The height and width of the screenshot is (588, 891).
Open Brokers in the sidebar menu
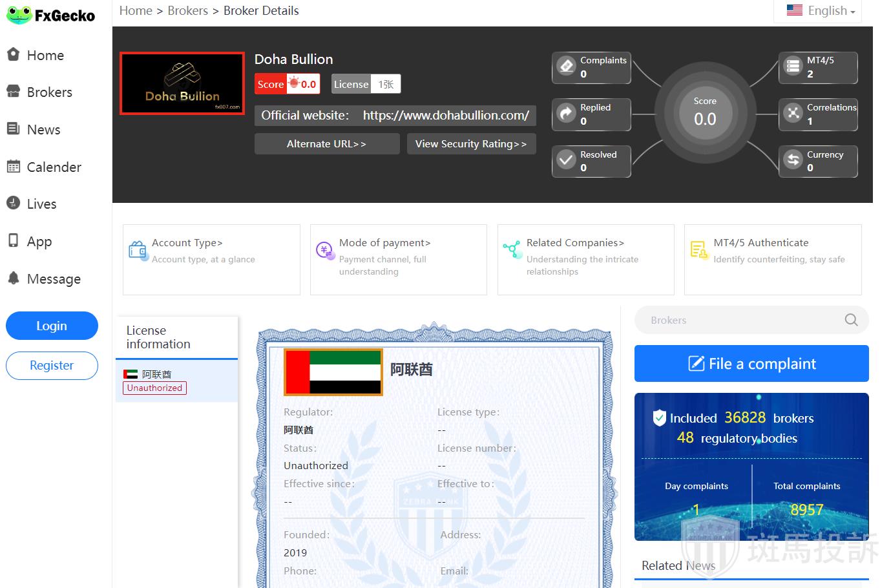click(49, 92)
